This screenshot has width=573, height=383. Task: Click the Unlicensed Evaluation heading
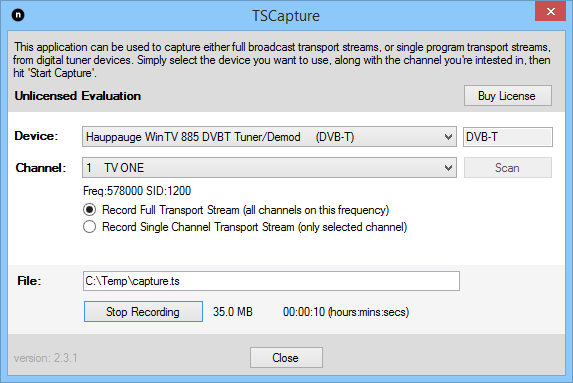pos(77,96)
